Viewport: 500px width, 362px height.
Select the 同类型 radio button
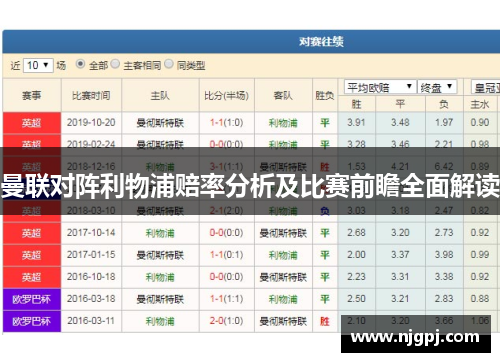pos(169,64)
